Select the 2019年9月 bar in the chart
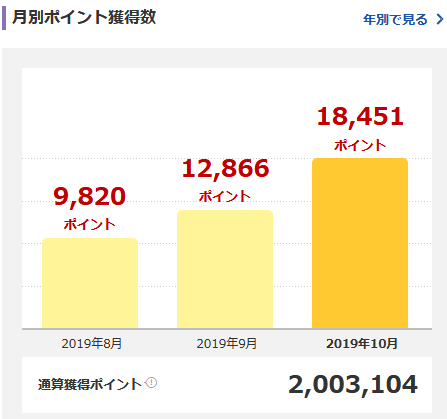This screenshot has width=447, height=419. (x=225, y=269)
